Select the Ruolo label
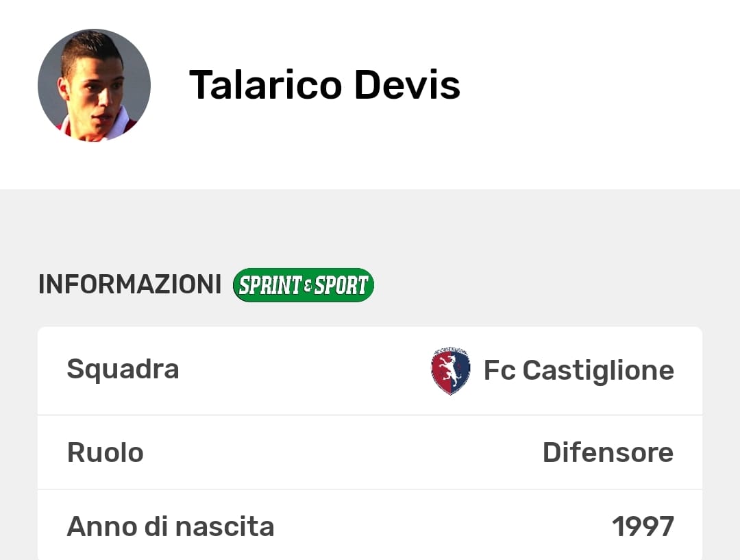 (105, 452)
